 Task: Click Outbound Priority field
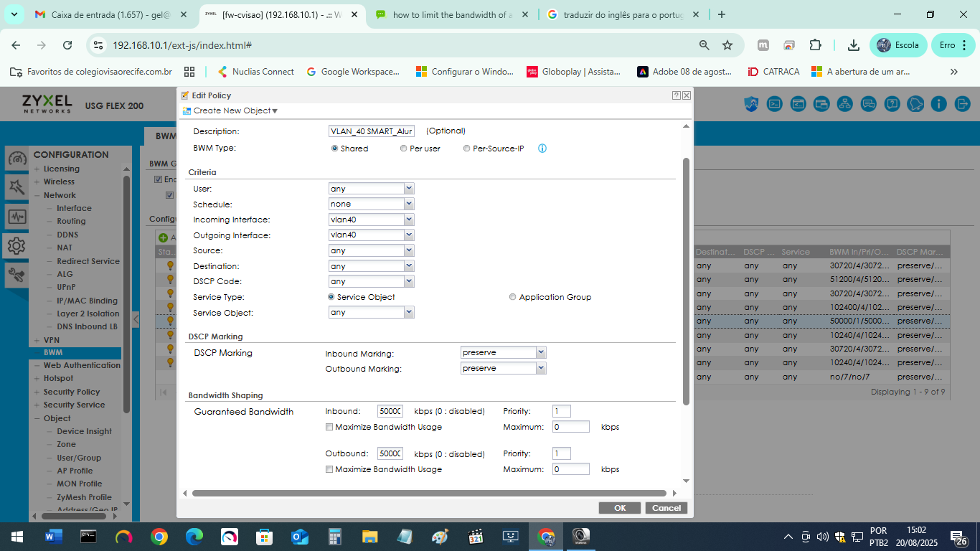click(562, 453)
